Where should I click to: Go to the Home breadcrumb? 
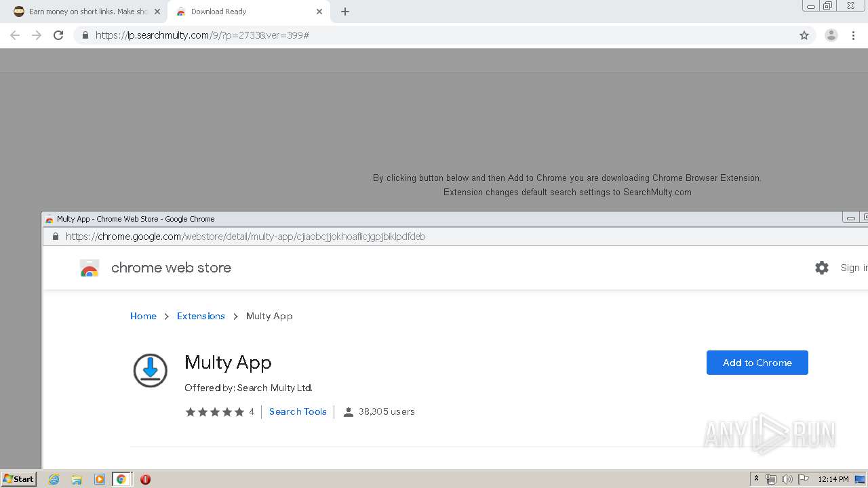(x=143, y=316)
